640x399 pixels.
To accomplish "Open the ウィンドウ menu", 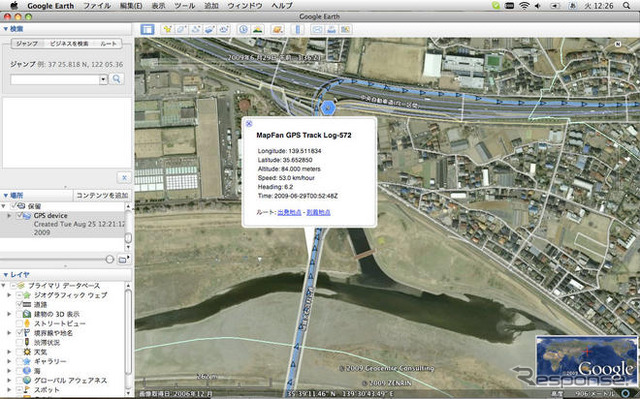I will tap(244, 6).
